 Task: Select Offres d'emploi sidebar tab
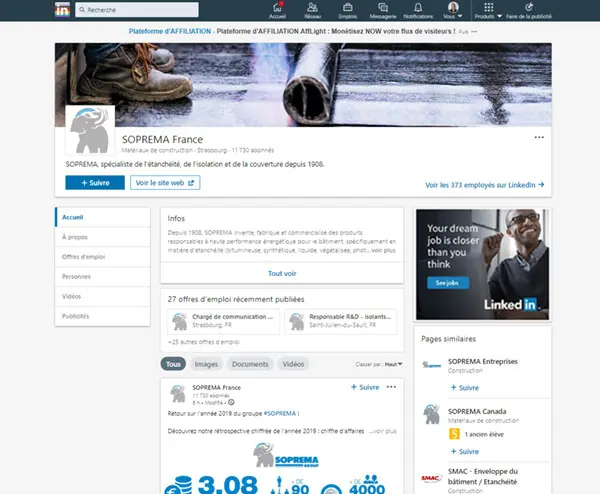pyautogui.click(x=103, y=257)
